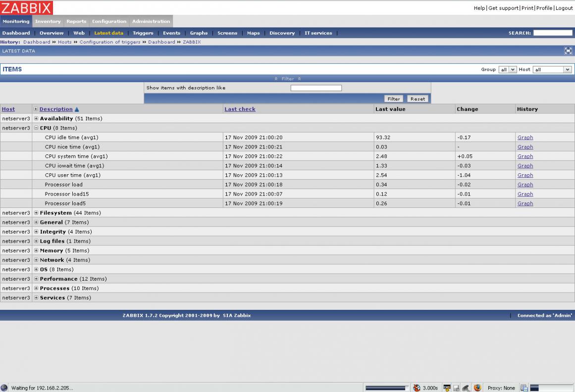Viewport: 575px width, 392px height.
Task: Click the page load timer icon
Action: tap(417, 388)
